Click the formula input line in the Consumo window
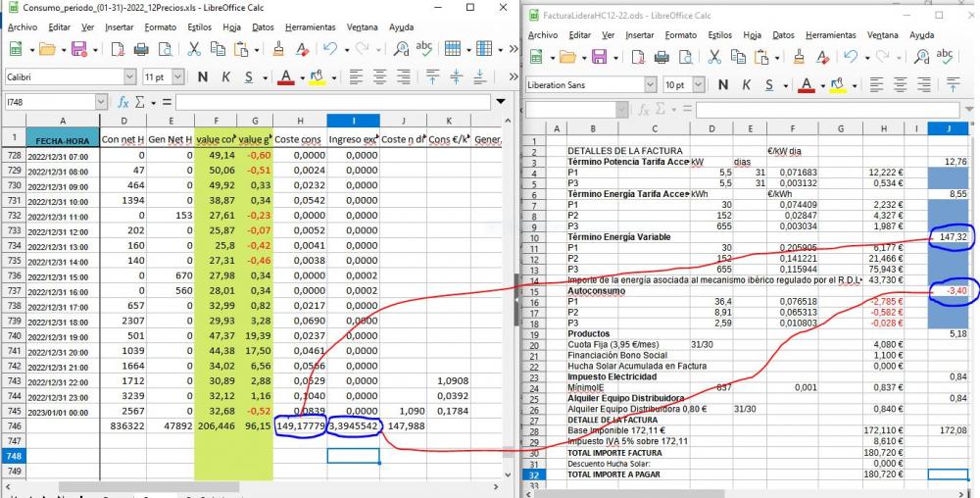The width and height of the screenshot is (980, 498). pyautogui.click(x=333, y=101)
